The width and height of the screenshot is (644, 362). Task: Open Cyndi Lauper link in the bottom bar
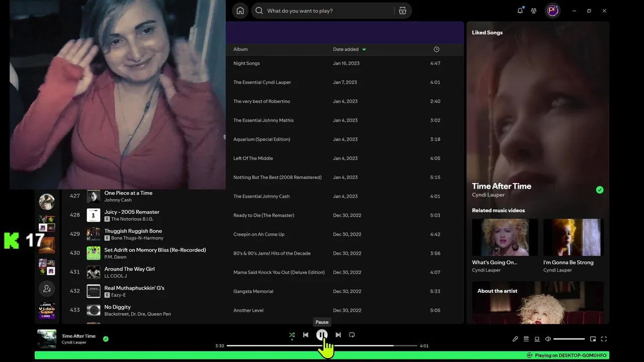[x=74, y=342]
